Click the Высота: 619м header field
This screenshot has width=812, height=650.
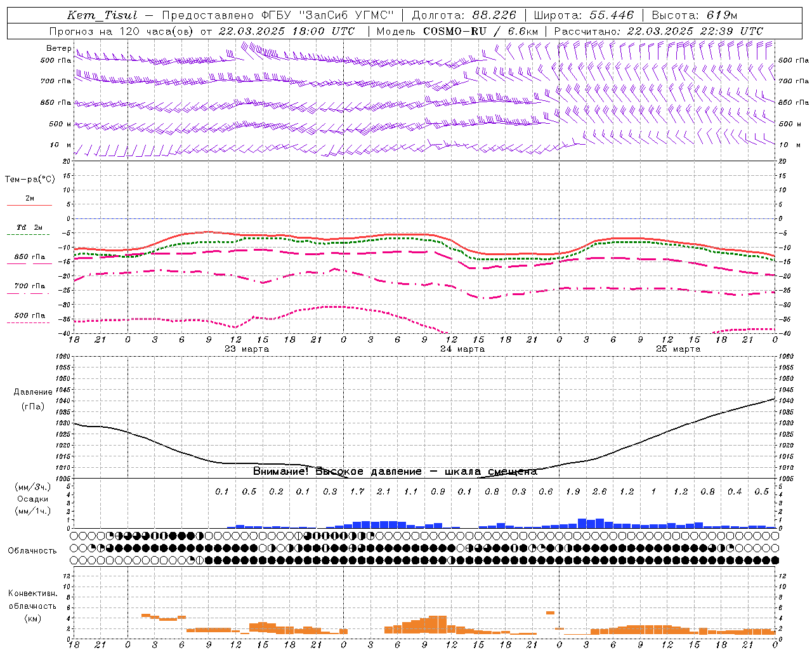695,15
